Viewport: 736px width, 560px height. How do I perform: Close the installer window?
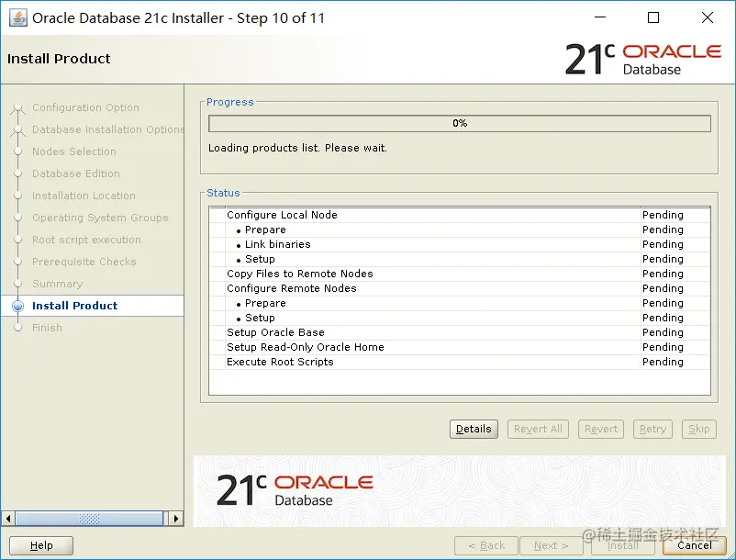(x=708, y=17)
